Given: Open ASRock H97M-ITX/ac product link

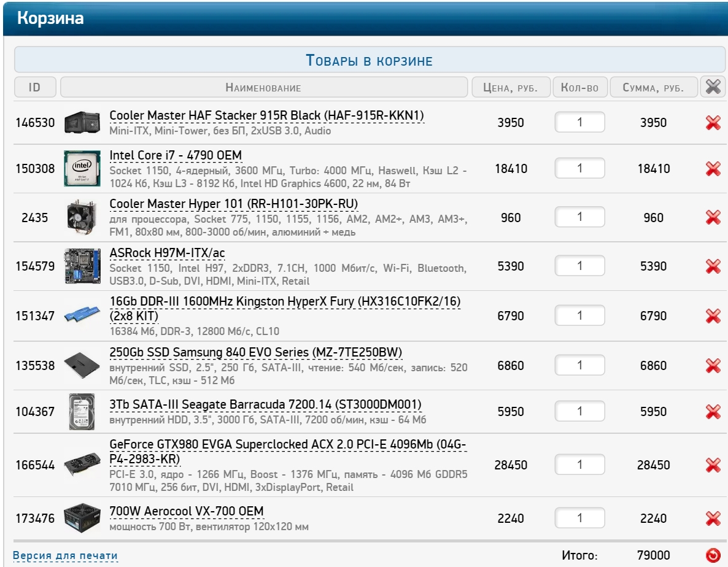Looking at the screenshot, I should click(167, 253).
